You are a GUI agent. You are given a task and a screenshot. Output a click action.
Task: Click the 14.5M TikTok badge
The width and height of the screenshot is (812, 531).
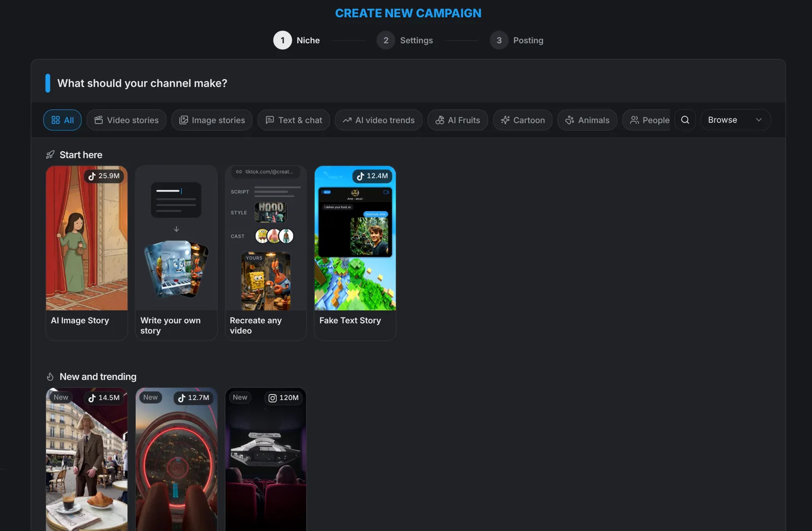(104, 398)
